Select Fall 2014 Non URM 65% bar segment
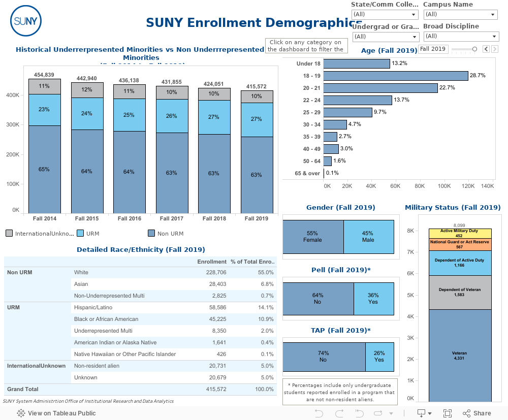Viewport: 508px width, 420px height. point(45,169)
